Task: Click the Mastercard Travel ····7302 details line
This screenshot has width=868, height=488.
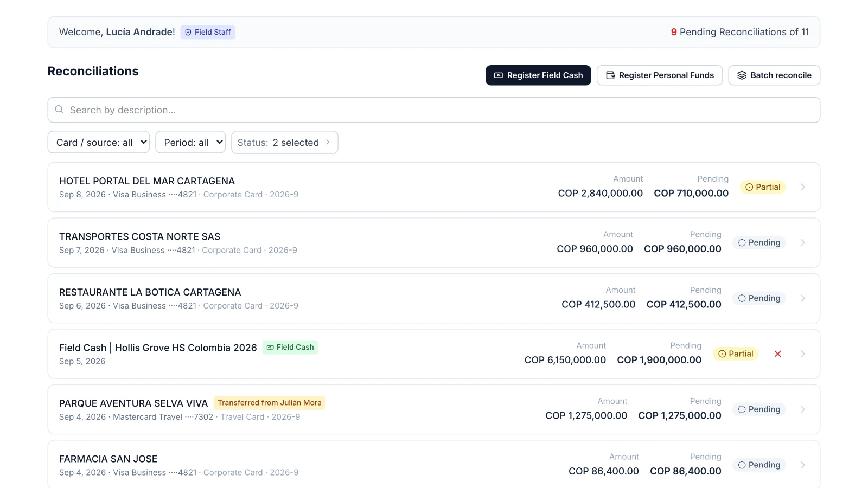Action: tap(180, 417)
